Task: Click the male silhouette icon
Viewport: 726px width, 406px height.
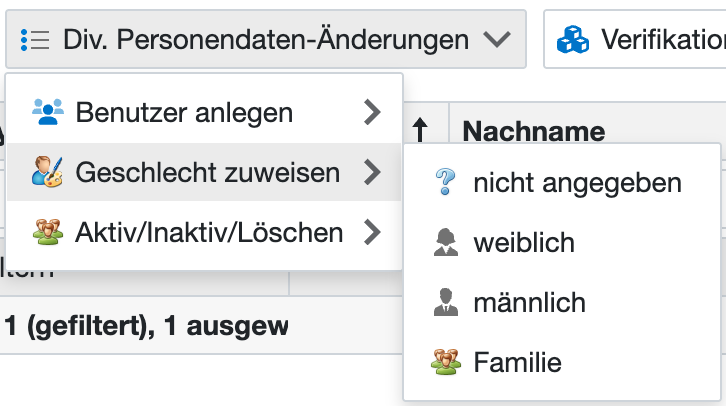Action: [445, 302]
